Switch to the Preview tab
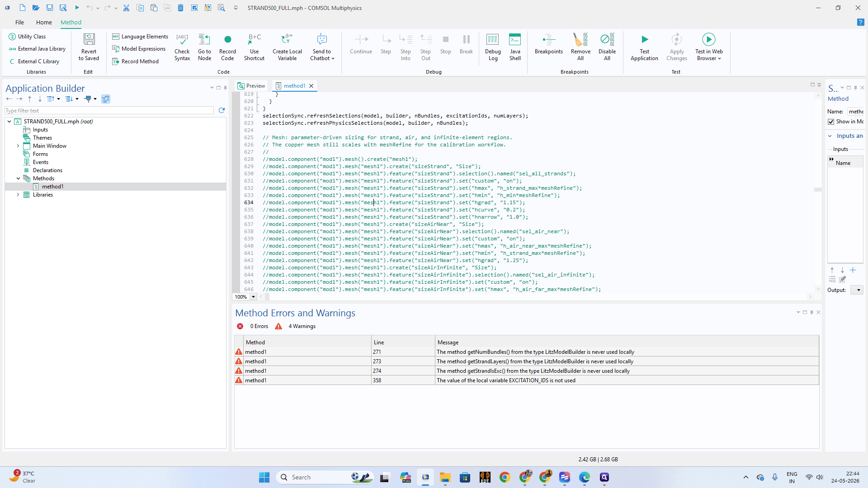Screen dimensions: 868x488 [x=251, y=86]
